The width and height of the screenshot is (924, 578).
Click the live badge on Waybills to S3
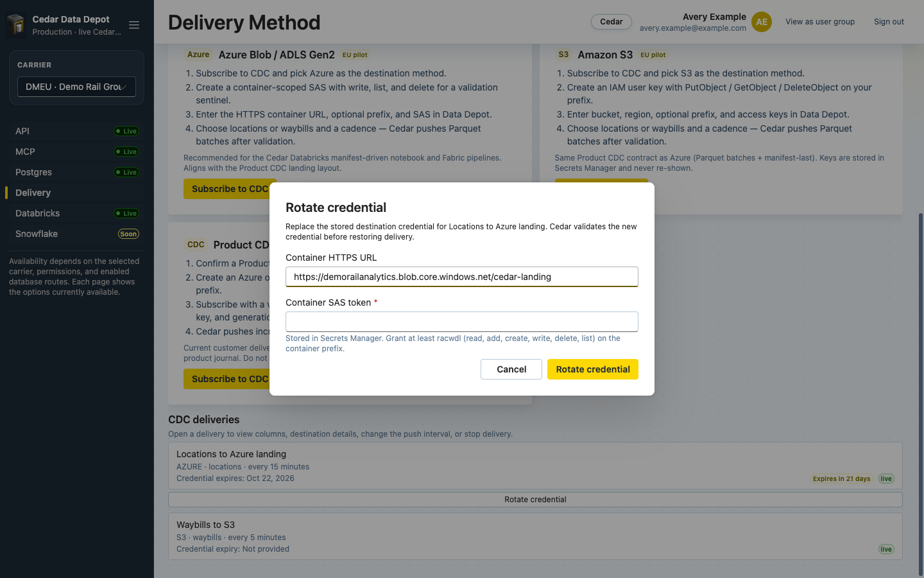886,549
